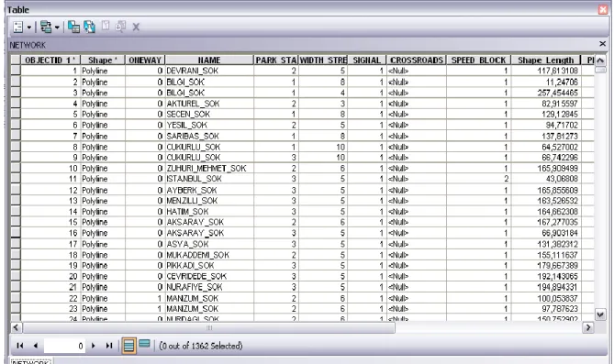Click the Select By Attributes icon
The height and width of the screenshot is (364, 614).
73,27
